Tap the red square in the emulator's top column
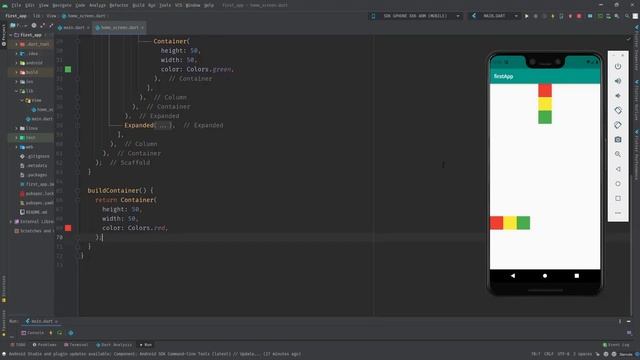This screenshot has height=360, width=640. click(x=545, y=90)
